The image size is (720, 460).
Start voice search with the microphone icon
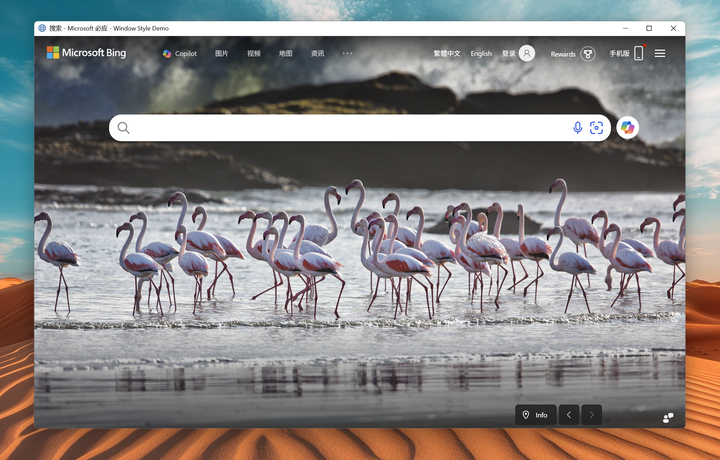point(577,128)
